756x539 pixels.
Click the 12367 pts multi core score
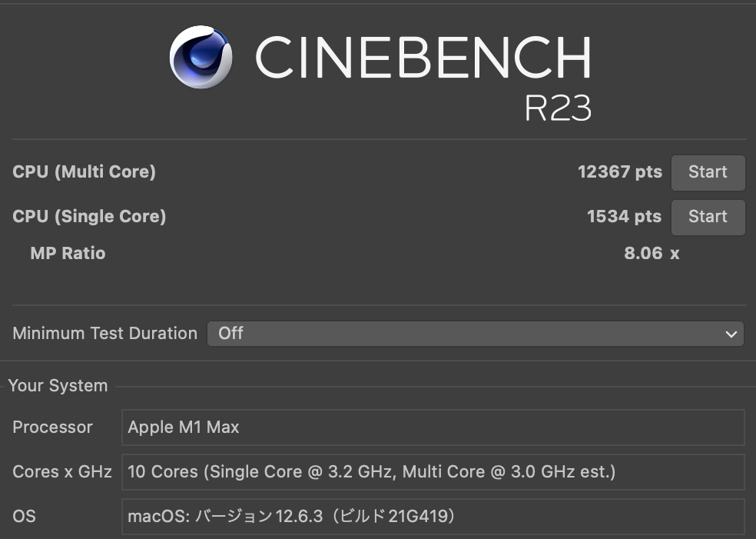tap(619, 172)
